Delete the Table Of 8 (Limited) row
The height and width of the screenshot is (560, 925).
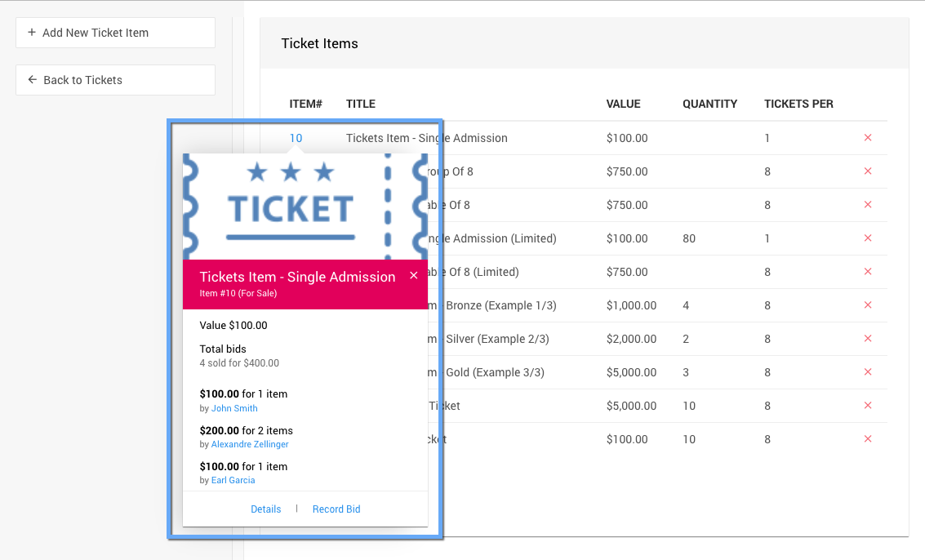click(867, 272)
